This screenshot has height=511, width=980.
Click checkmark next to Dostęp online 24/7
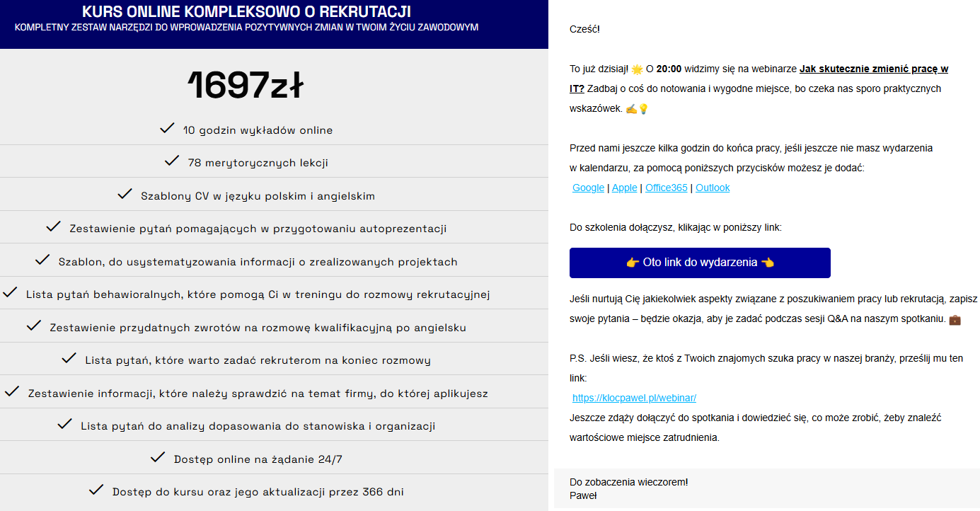pyautogui.click(x=158, y=457)
